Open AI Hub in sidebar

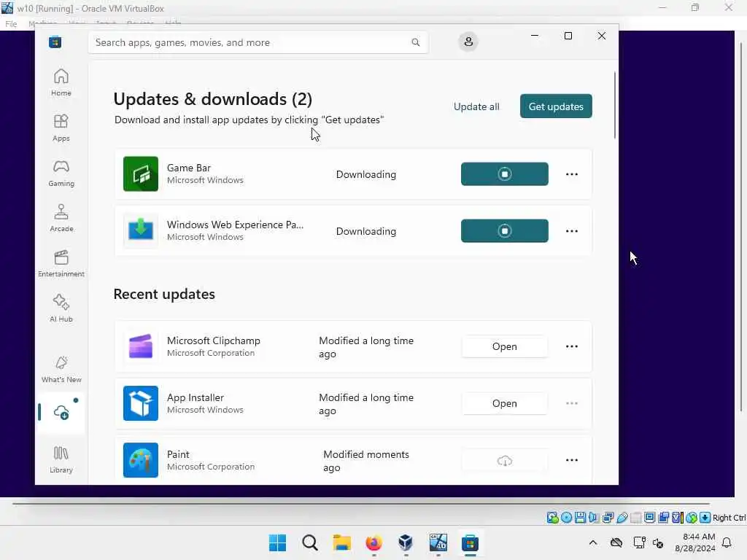(61, 308)
